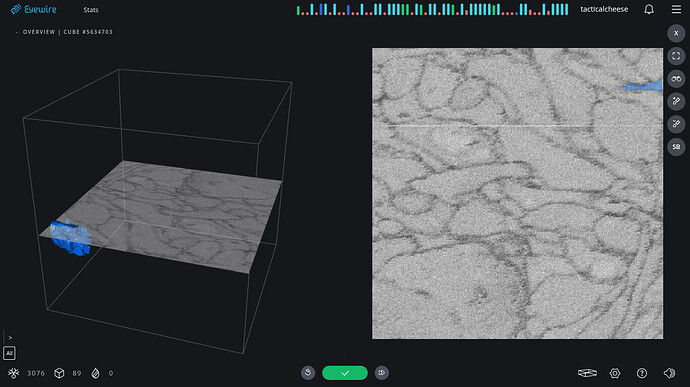Expand the chat panel arrow
Image resolution: width=690 pixels, height=387 pixels.
[x=10, y=338]
